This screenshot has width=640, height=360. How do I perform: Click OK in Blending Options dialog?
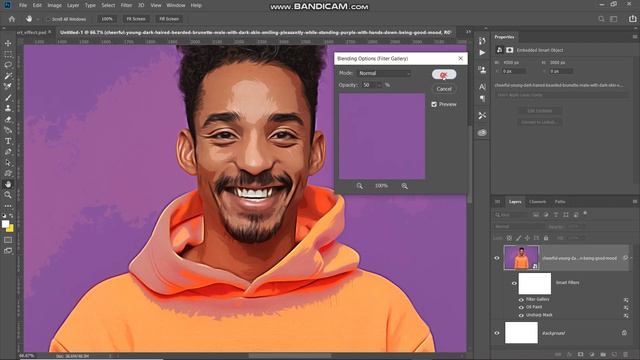pos(444,74)
